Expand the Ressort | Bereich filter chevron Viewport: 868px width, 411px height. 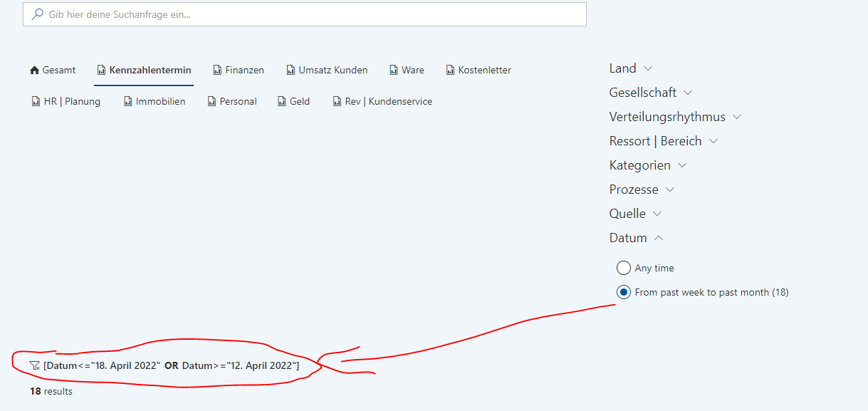click(713, 141)
